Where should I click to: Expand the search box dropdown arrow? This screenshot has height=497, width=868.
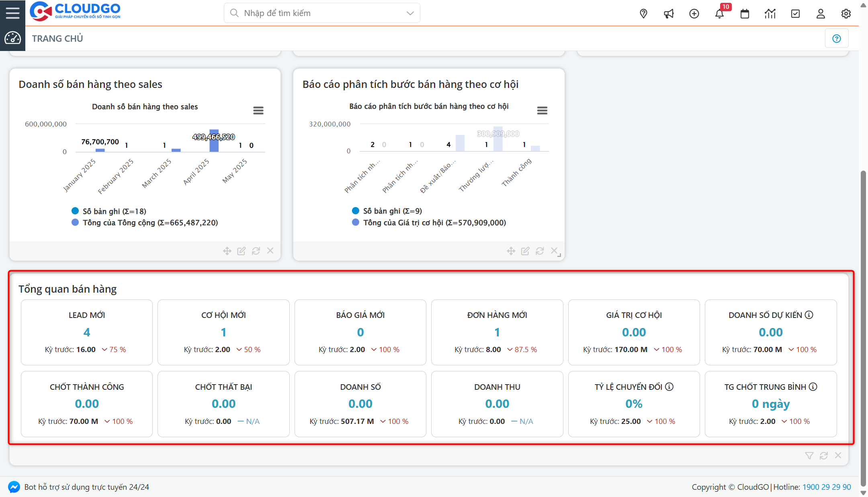click(x=410, y=13)
